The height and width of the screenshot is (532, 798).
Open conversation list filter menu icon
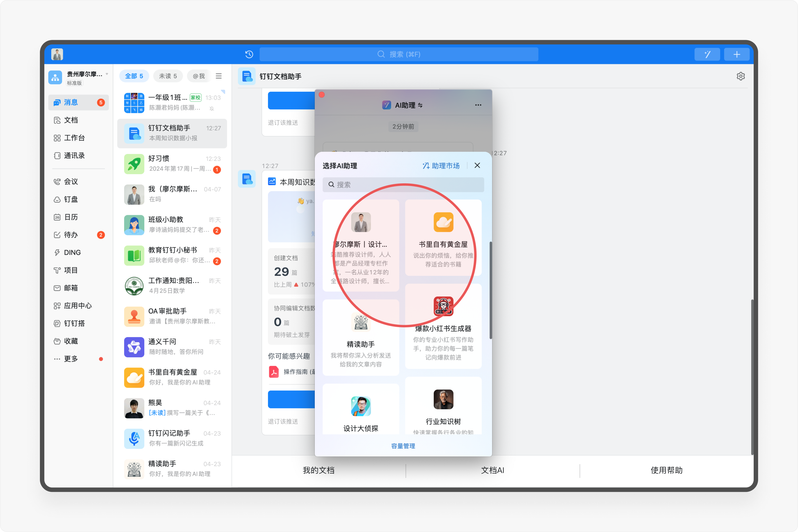(219, 76)
